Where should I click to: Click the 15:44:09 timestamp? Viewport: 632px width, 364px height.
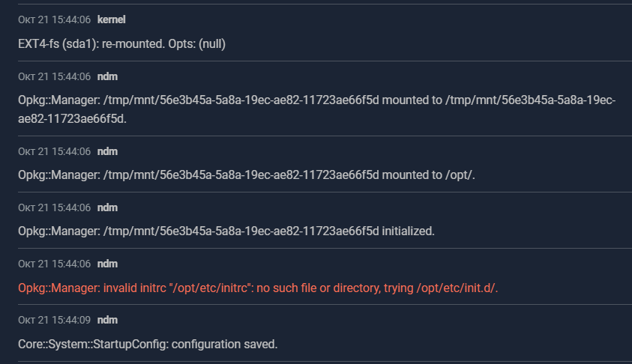[54, 320]
